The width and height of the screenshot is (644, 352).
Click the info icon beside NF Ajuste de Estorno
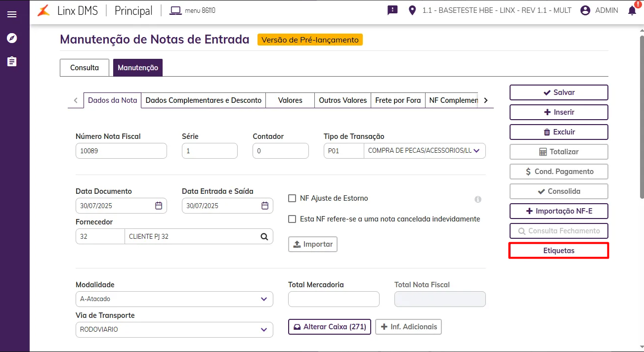pos(478,199)
